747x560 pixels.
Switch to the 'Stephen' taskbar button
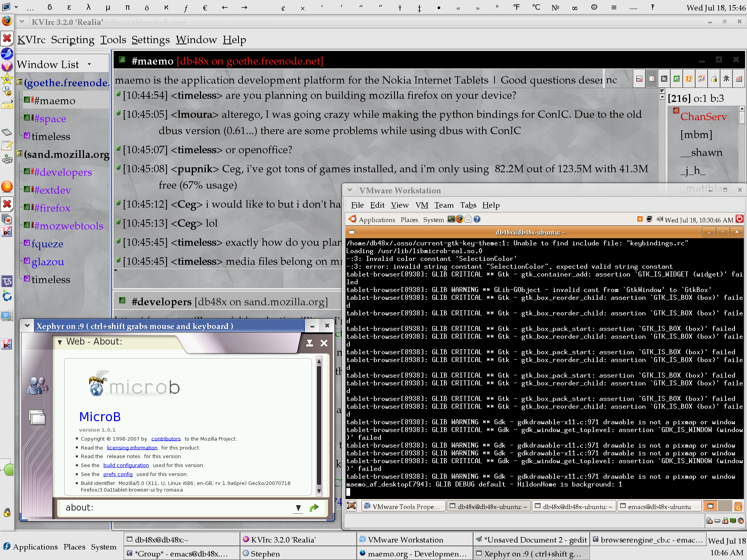(298, 553)
